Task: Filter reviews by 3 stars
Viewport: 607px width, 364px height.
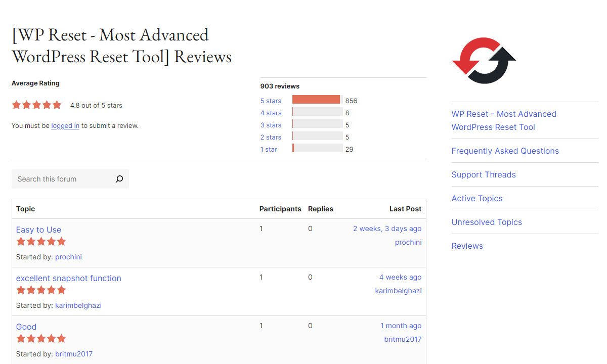Action: (x=271, y=125)
